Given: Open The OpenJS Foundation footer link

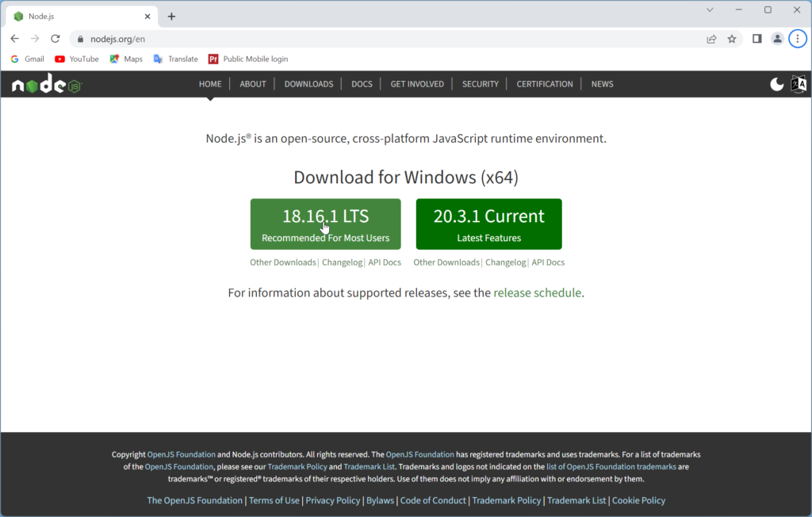Looking at the screenshot, I should (195, 500).
